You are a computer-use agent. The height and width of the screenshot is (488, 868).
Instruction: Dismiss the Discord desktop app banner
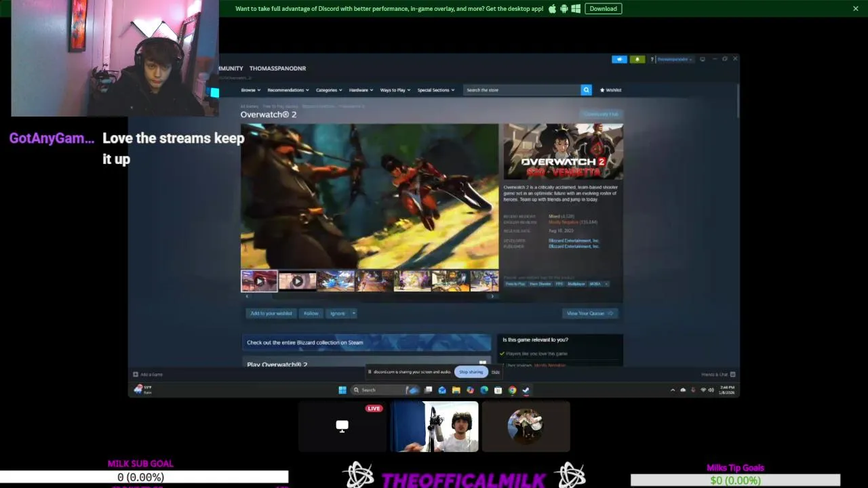pos(856,9)
